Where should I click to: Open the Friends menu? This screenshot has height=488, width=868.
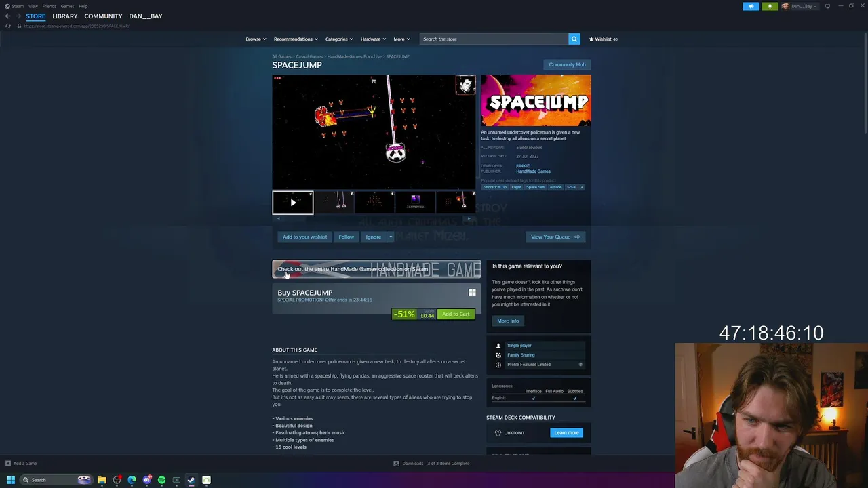(x=50, y=6)
